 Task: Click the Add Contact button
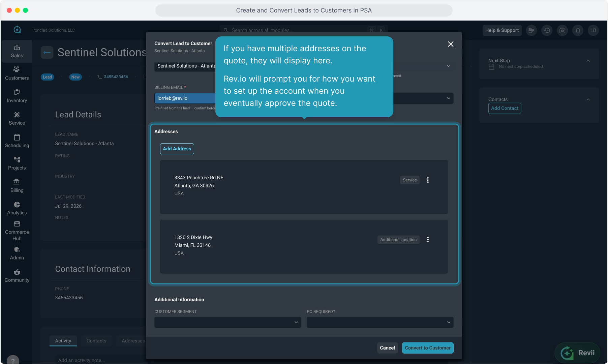tap(505, 108)
